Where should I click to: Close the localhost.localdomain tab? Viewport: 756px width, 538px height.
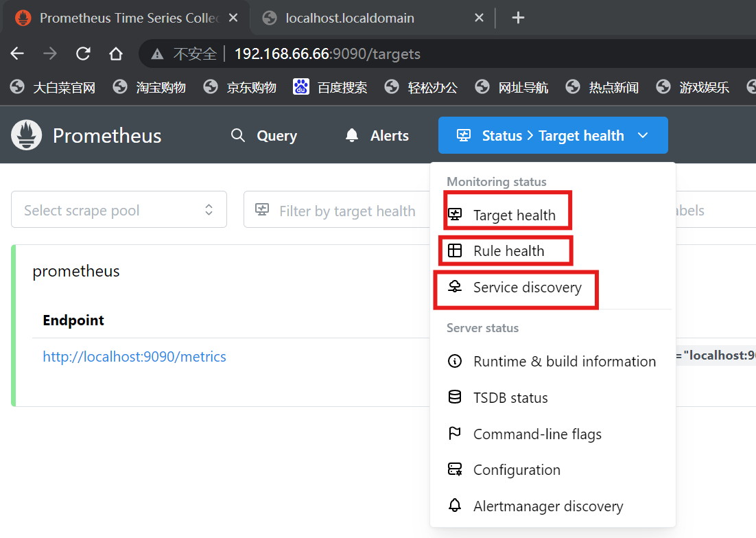pos(480,18)
